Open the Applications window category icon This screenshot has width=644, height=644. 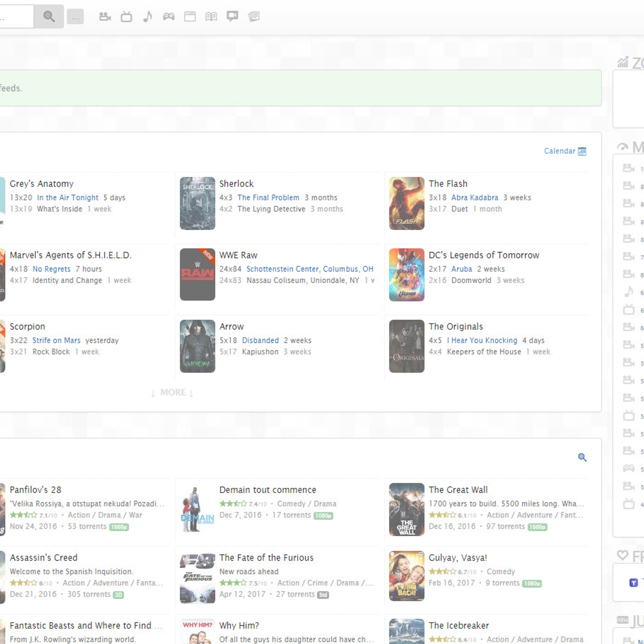click(190, 17)
